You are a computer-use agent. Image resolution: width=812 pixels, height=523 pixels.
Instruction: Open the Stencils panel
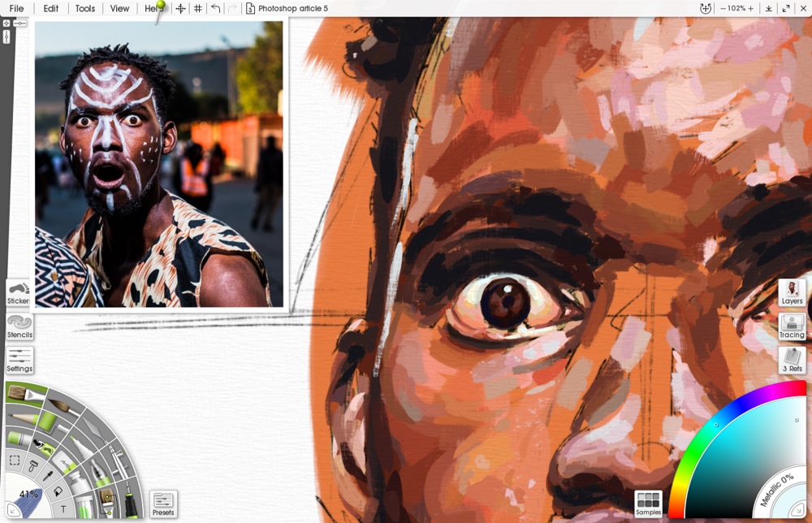19,327
